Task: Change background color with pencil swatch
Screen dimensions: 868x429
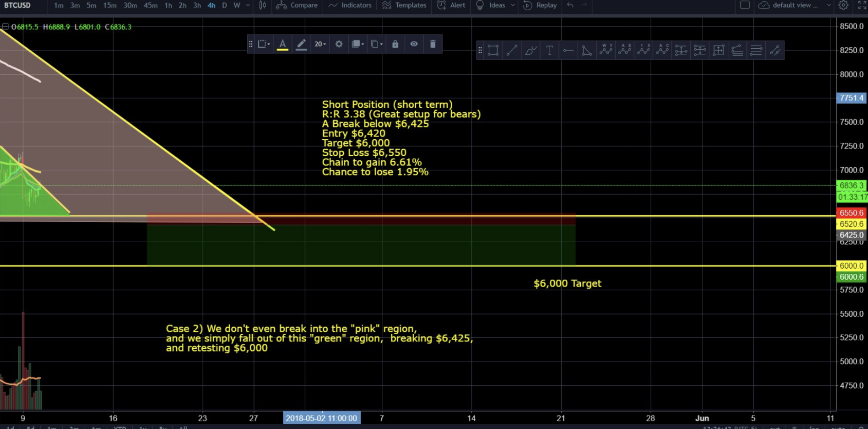Action: point(301,44)
